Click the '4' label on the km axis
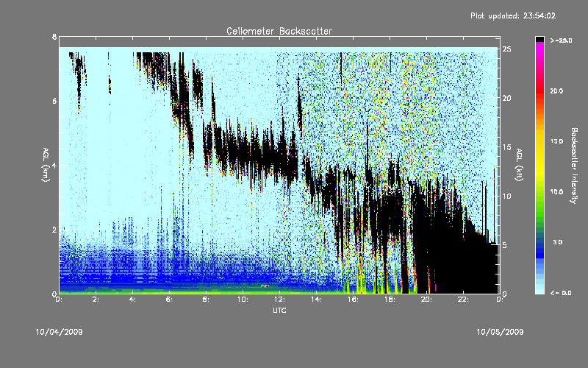The height and width of the screenshot is (368, 588). click(54, 165)
